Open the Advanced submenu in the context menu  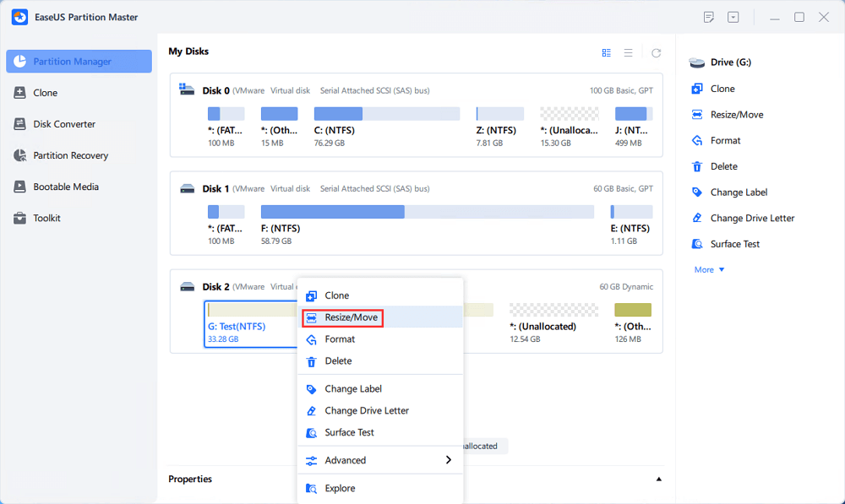click(x=380, y=460)
